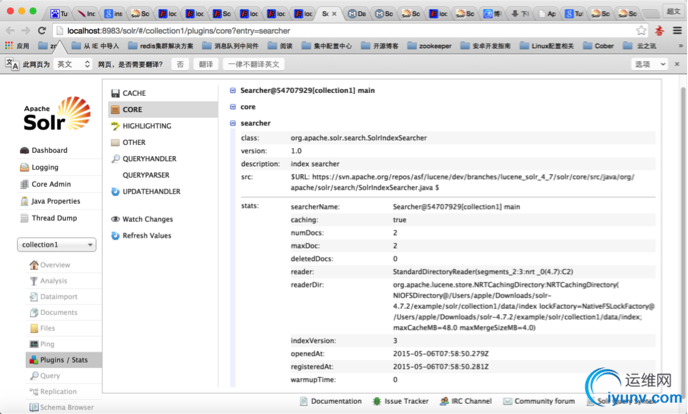Open the Linux配置相关 bookmark folder
The height and width of the screenshot is (414, 688).
coord(547,46)
